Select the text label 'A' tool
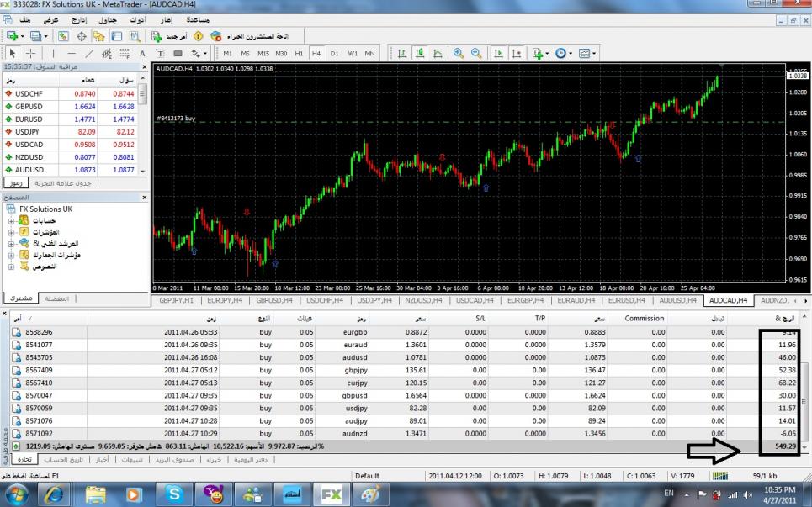 pos(142,53)
